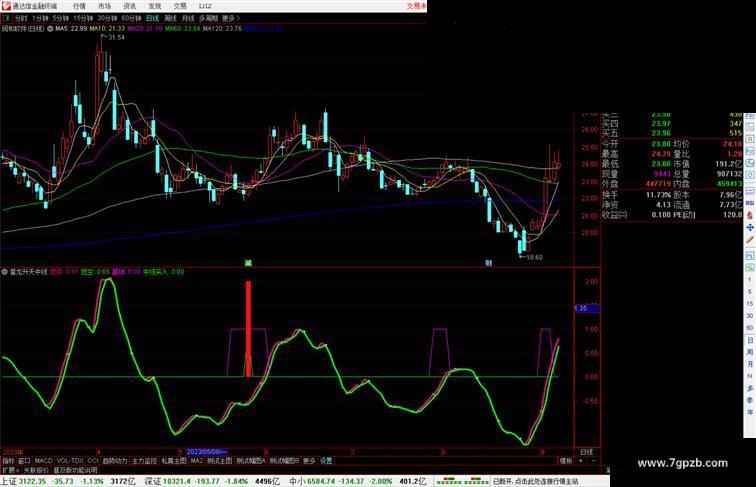Select the 日线 daily period tab
Screen dimensions: 756x487
pos(152,18)
